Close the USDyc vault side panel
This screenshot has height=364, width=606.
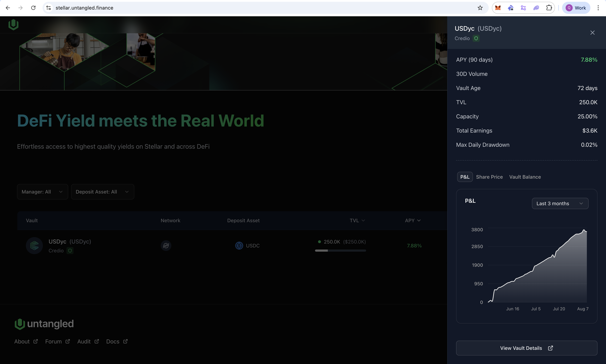[x=592, y=33]
